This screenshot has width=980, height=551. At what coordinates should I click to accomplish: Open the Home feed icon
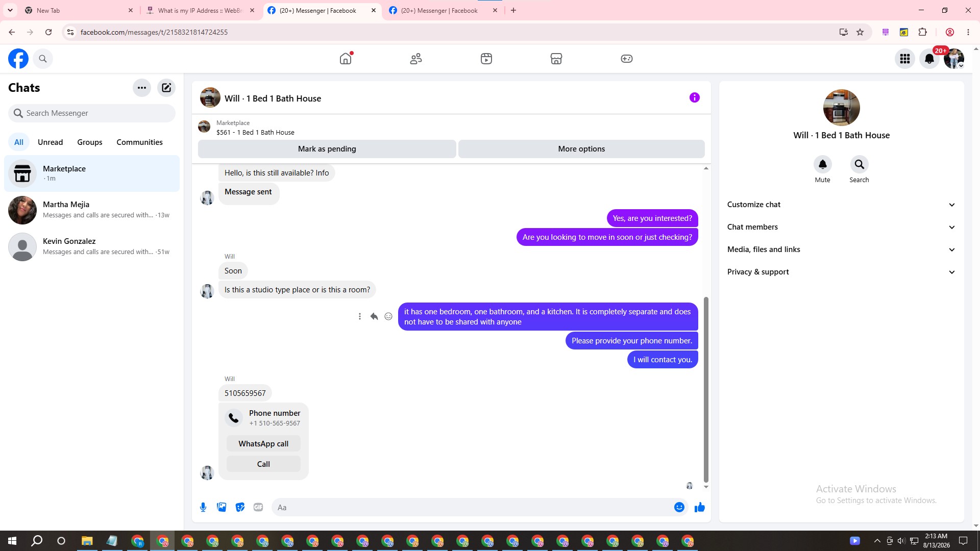click(346, 59)
